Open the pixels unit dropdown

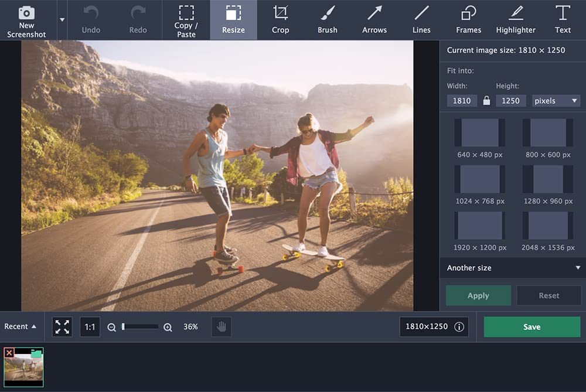(x=556, y=101)
